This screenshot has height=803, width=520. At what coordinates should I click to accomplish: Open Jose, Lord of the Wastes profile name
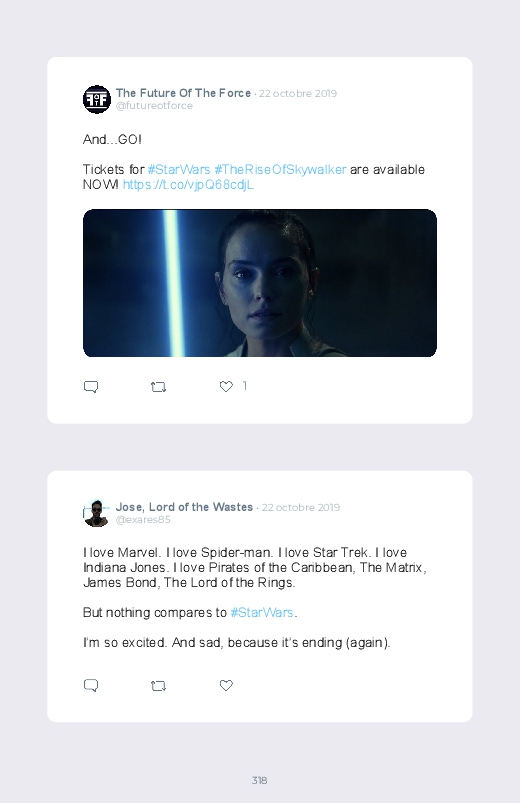coord(184,507)
